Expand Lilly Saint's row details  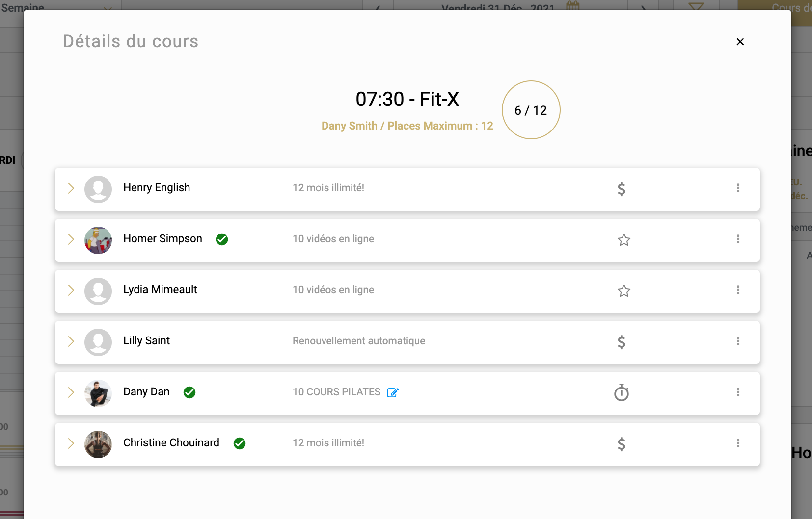[x=71, y=341]
